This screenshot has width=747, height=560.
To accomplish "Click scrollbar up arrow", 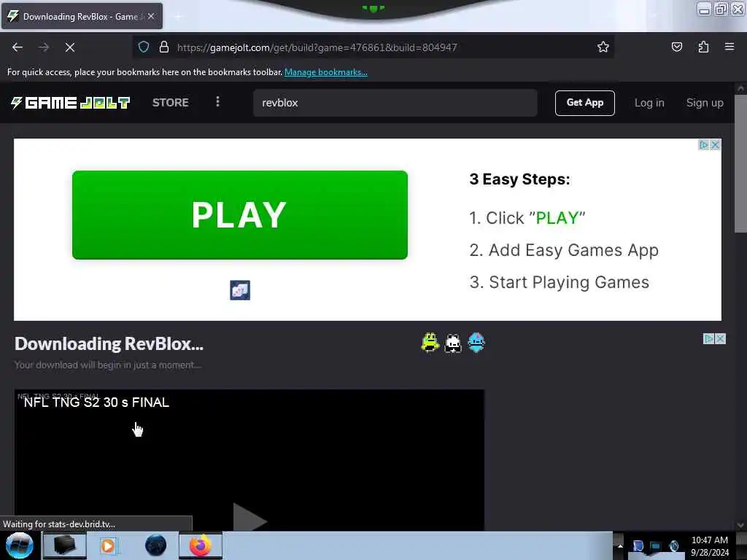I will (740, 88).
